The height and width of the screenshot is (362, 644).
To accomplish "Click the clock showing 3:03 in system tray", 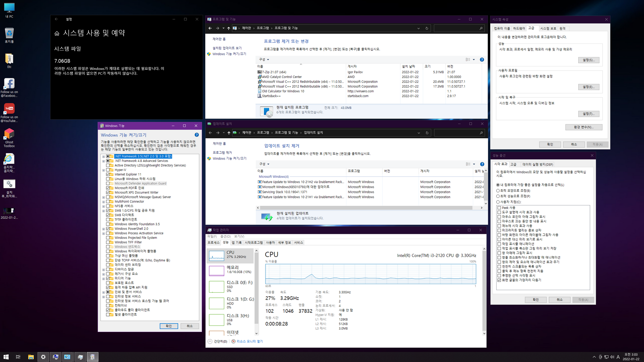I will [631, 354].
